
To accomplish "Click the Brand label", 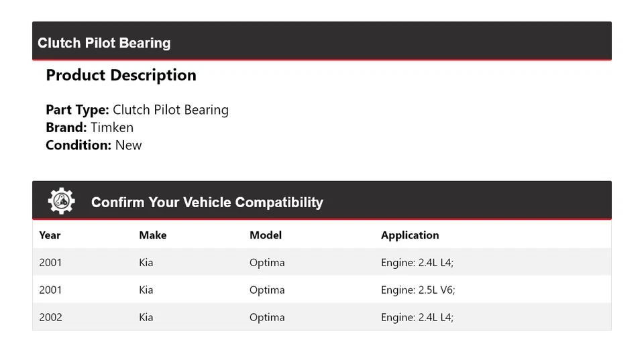I will pos(66,127).
